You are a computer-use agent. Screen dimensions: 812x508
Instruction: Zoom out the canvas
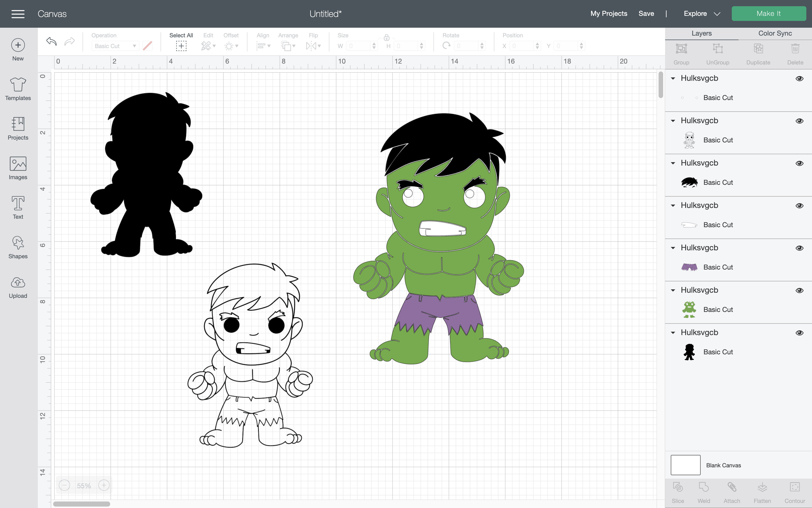click(64, 485)
